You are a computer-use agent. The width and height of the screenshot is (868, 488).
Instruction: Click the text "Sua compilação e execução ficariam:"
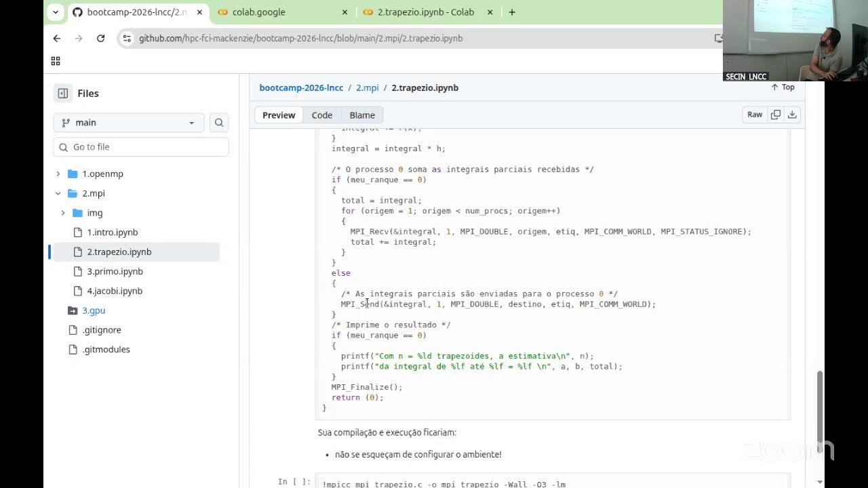(x=387, y=432)
